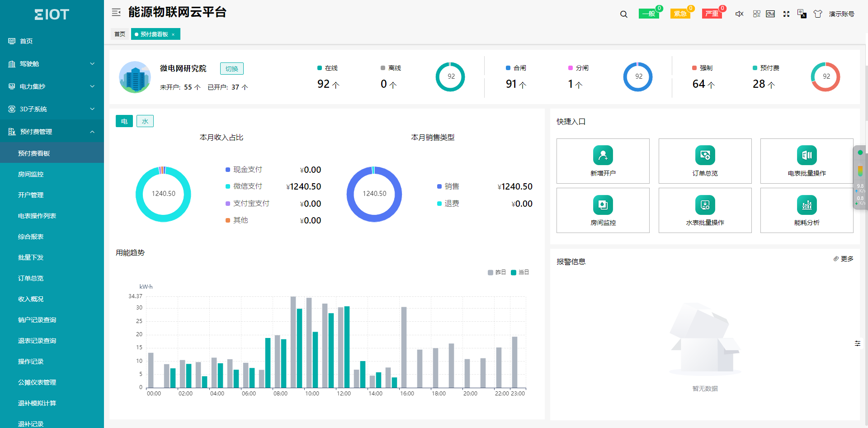
Task: Open the theme shirt icon
Action: [817, 14]
